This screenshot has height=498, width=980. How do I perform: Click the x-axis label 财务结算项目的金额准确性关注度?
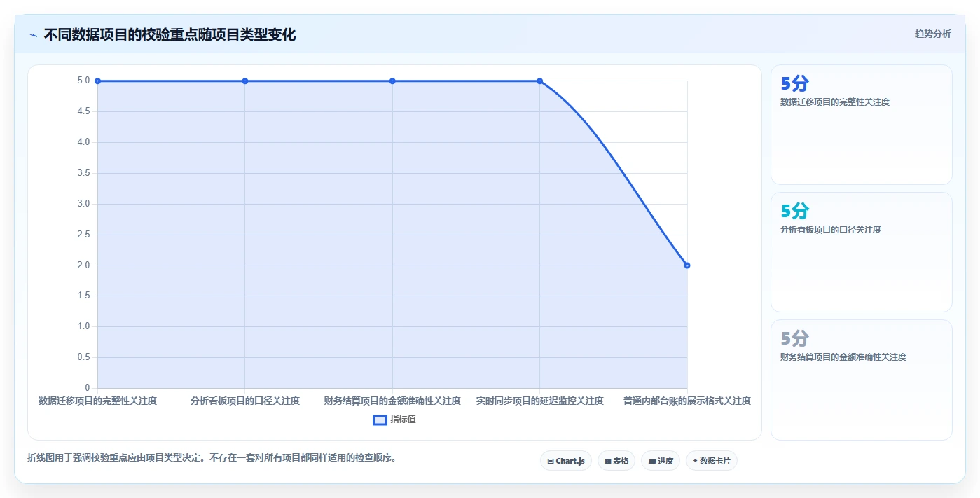pyautogui.click(x=392, y=401)
